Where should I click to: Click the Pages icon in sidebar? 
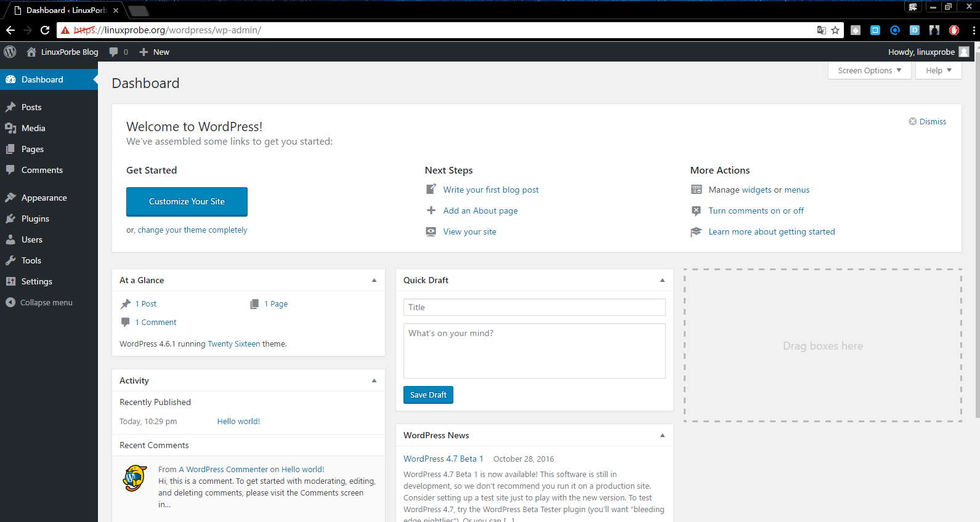coord(10,149)
